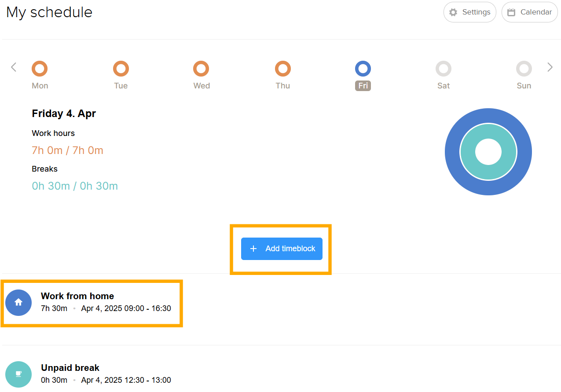561x392 pixels.
Task: Switch to the Thu day tab
Action: point(282,85)
